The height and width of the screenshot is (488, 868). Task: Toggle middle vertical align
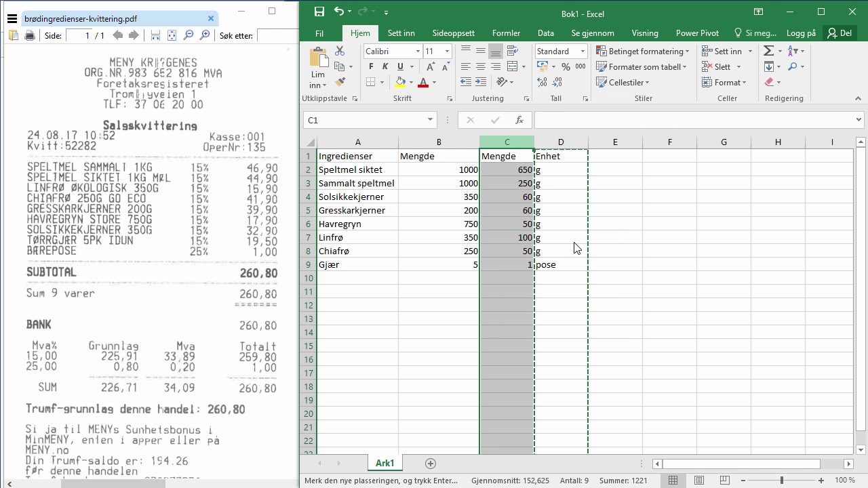tap(481, 51)
